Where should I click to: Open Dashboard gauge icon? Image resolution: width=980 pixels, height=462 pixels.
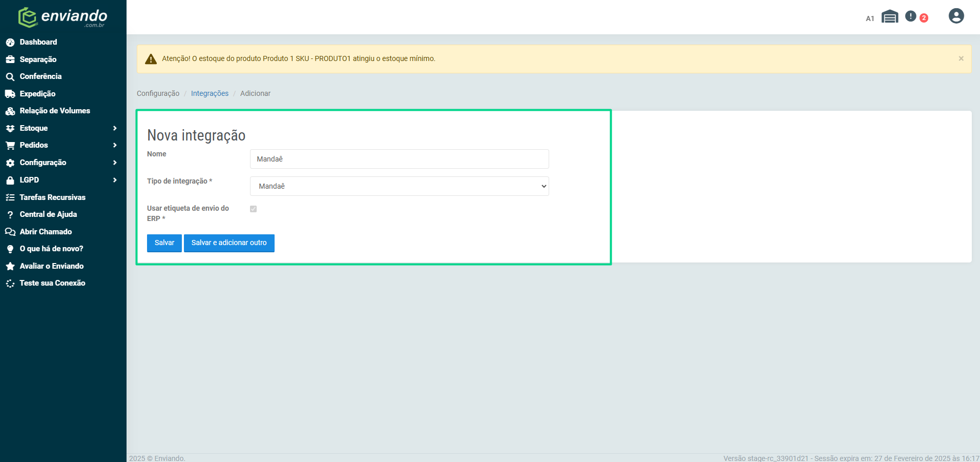(10, 42)
